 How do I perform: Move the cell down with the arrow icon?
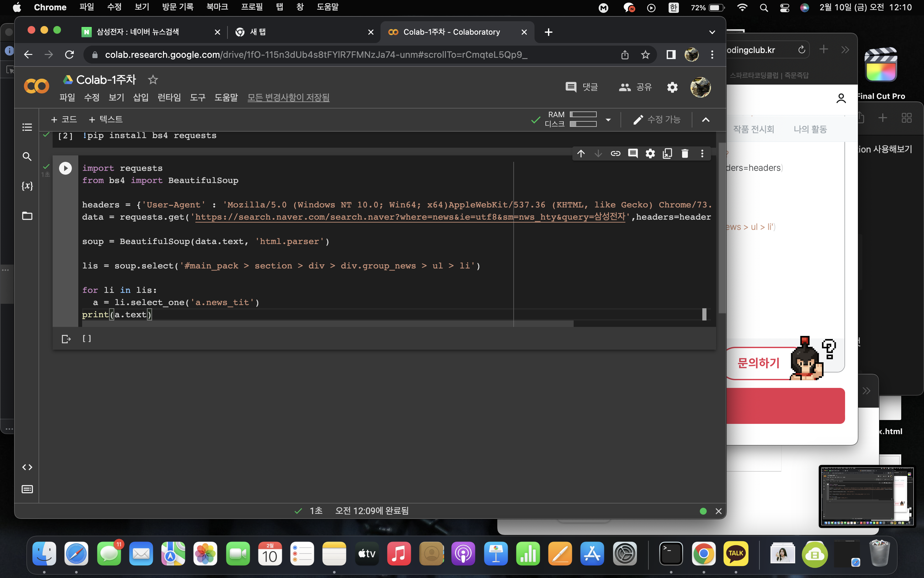tap(598, 154)
